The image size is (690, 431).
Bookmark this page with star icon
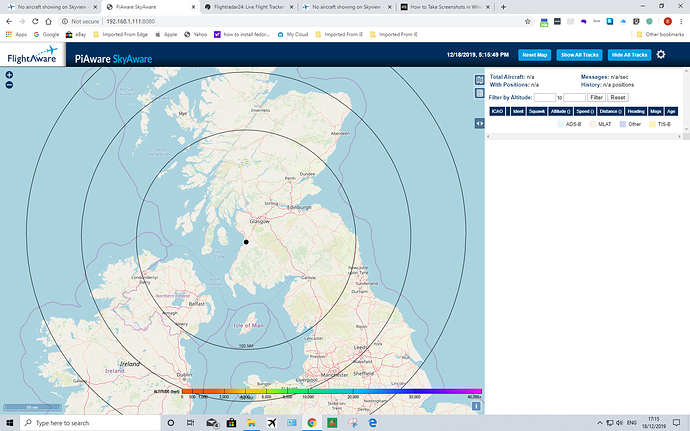528,21
